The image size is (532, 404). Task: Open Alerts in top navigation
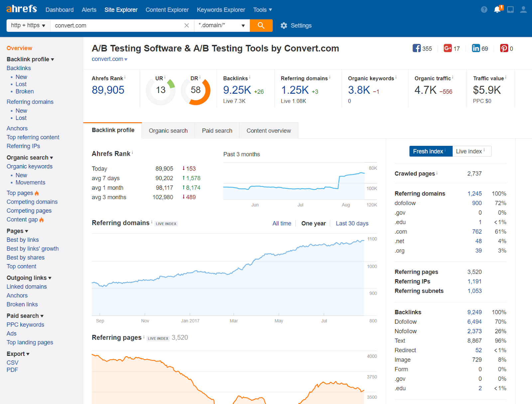tap(89, 10)
